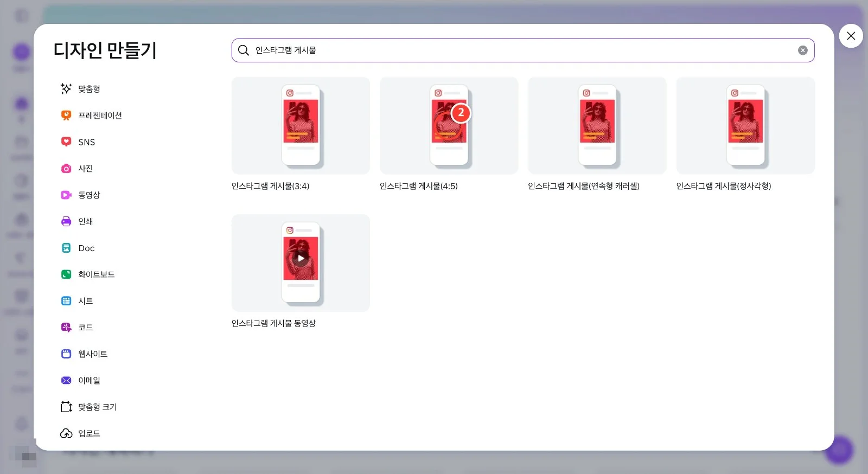Click the 인쇄 printer icon
The image size is (868, 474).
[x=66, y=221]
